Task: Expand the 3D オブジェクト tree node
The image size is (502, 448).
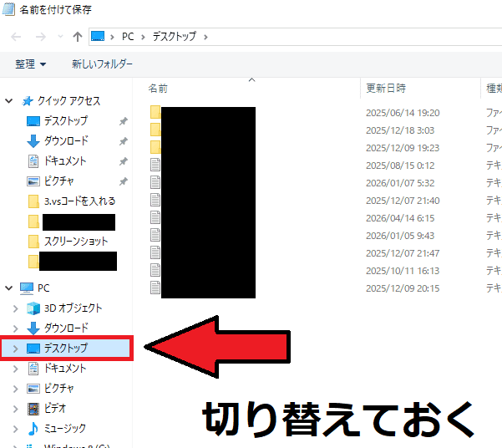Action: pyautogui.click(x=15, y=308)
